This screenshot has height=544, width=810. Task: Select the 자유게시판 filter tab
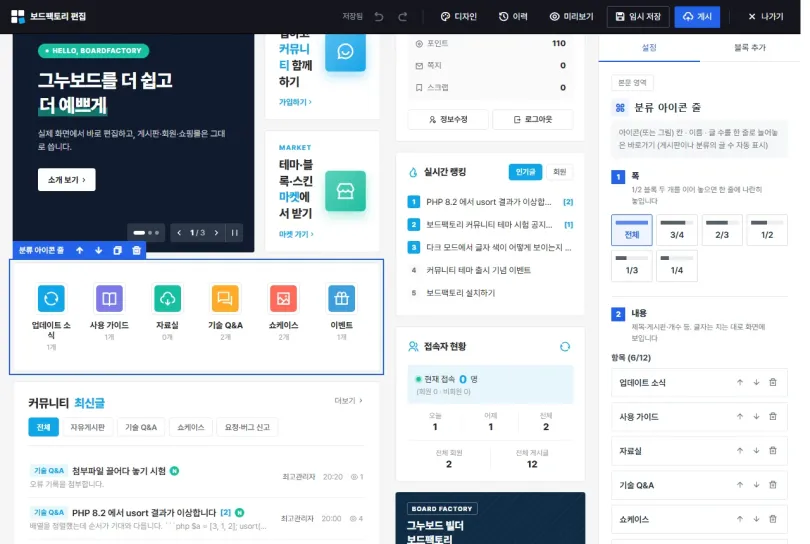click(x=87, y=427)
